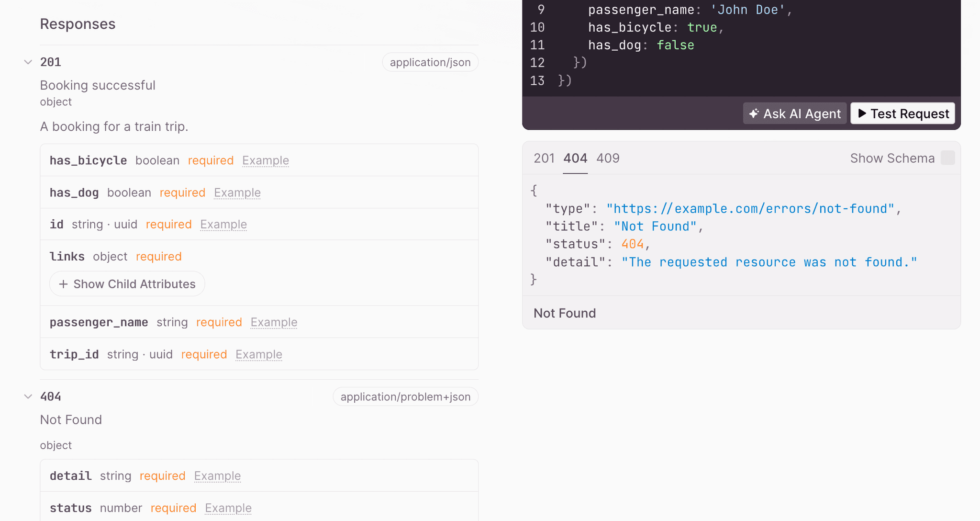Screen dimensions: 980x521
Task: Collapse the 201 response section chevron
Action: point(28,62)
